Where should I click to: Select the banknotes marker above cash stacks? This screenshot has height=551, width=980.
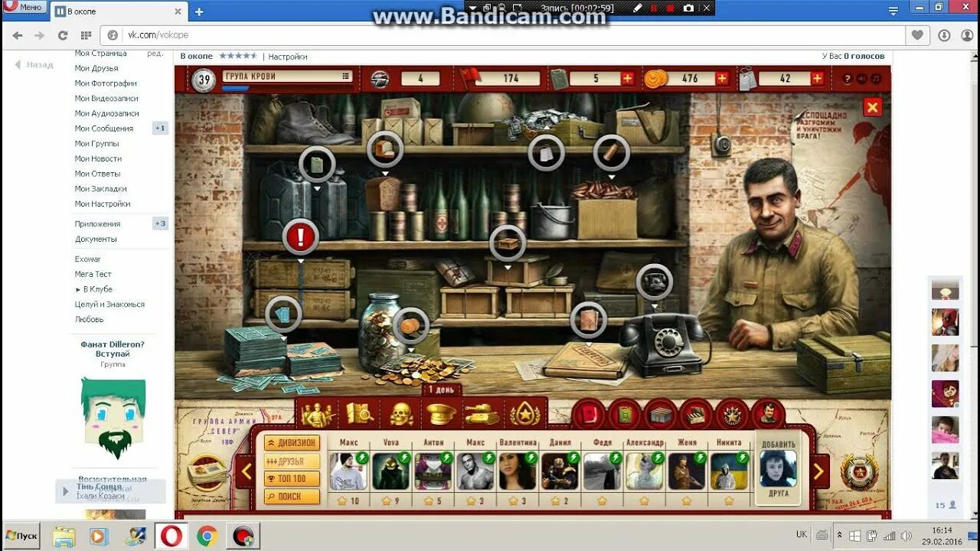283,314
